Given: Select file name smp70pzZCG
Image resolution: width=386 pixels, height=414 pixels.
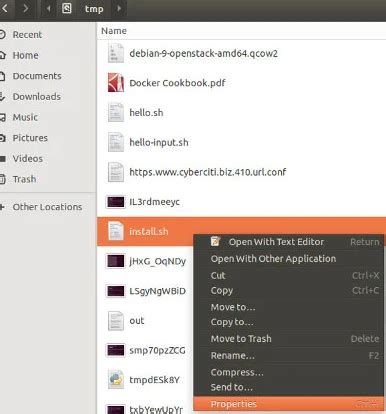Looking at the screenshot, I should click(157, 350).
